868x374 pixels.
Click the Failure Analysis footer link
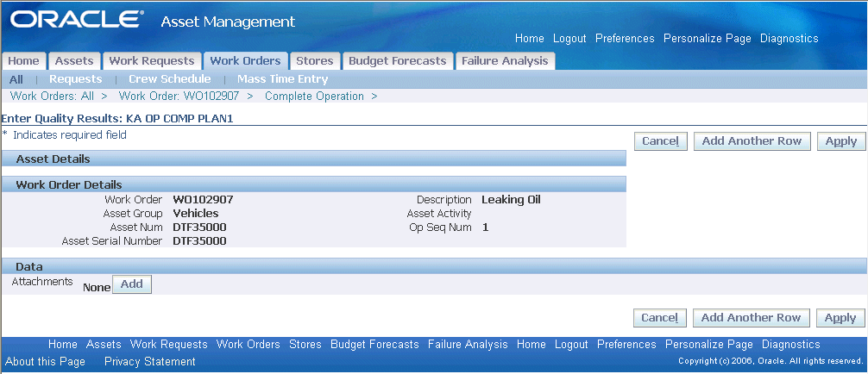[x=468, y=344]
